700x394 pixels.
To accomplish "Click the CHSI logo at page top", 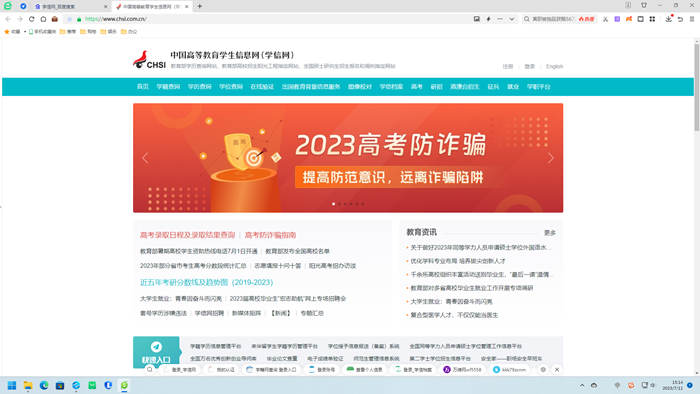I will click(150, 60).
